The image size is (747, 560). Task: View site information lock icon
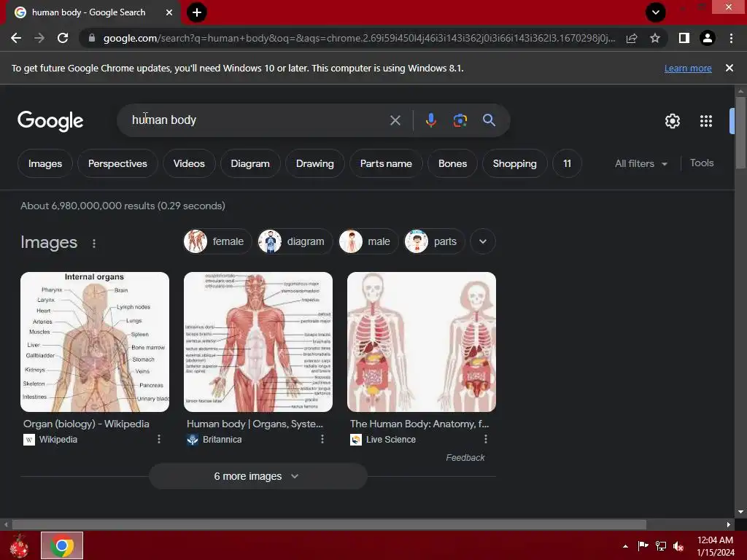(92, 38)
